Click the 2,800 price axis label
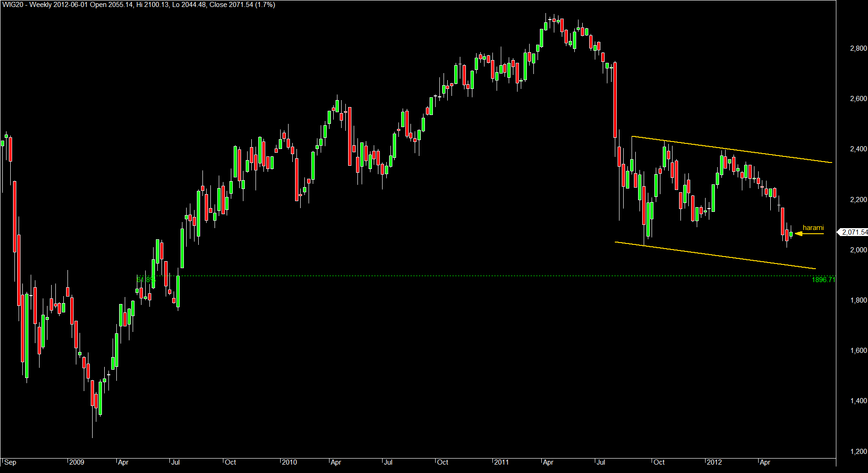 [858, 48]
